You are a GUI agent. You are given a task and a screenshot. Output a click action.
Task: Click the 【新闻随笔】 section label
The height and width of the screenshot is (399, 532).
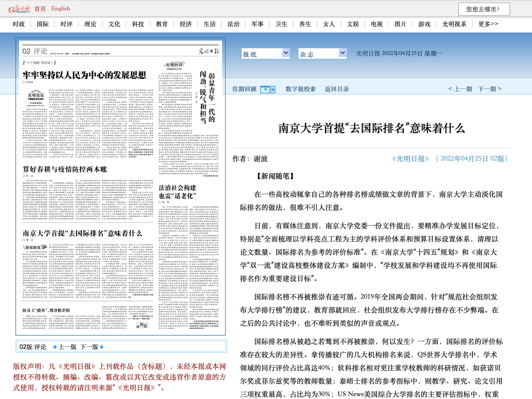click(275, 176)
